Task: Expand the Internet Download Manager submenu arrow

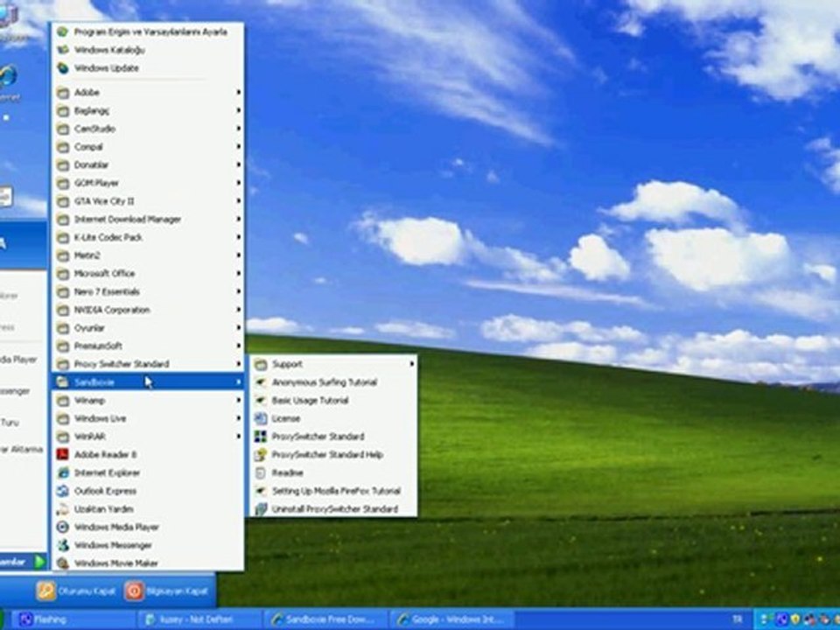Action: click(x=239, y=220)
